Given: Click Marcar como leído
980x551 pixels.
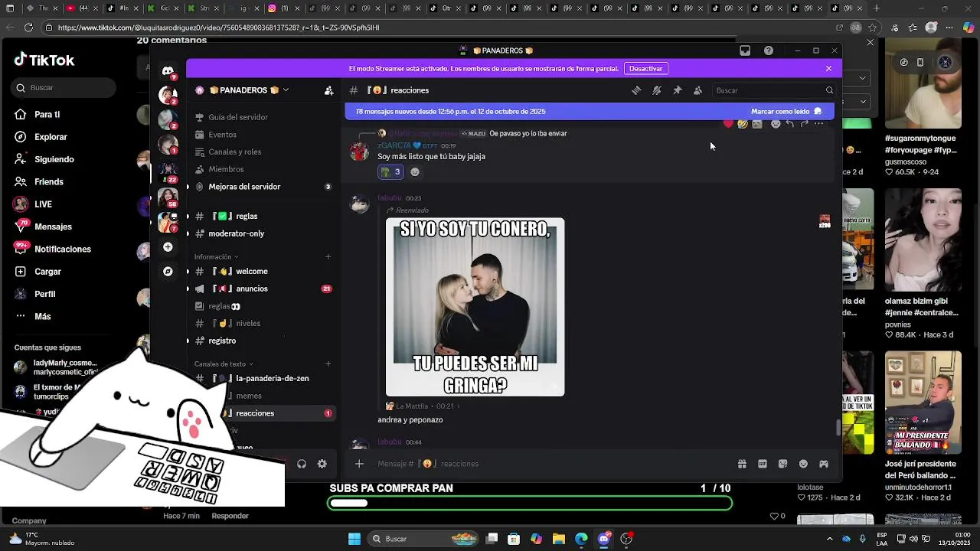Looking at the screenshot, I should pyautogui.click(x=786, y=112).
